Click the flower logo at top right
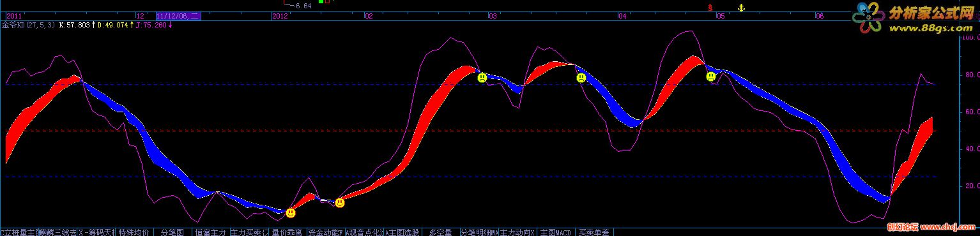The height and width of the screenshot is (236, 980). [x=868, y=17]
